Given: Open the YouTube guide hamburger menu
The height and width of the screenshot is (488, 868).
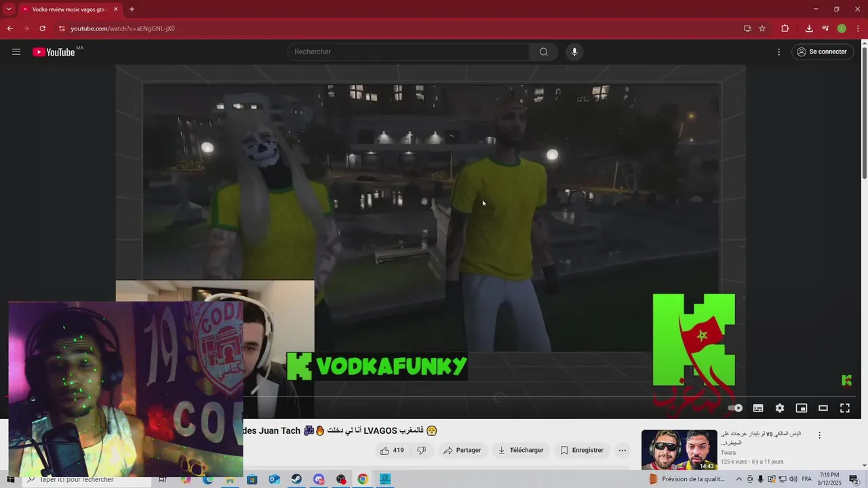Looking at the screenshot, I should pyautogui.click(x=16, y=52).
